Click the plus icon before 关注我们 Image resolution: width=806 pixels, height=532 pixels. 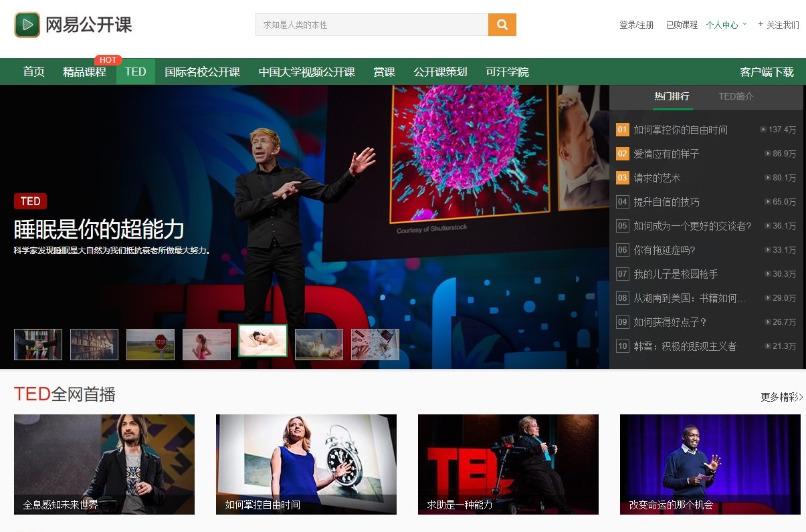[x=759, y=23]
